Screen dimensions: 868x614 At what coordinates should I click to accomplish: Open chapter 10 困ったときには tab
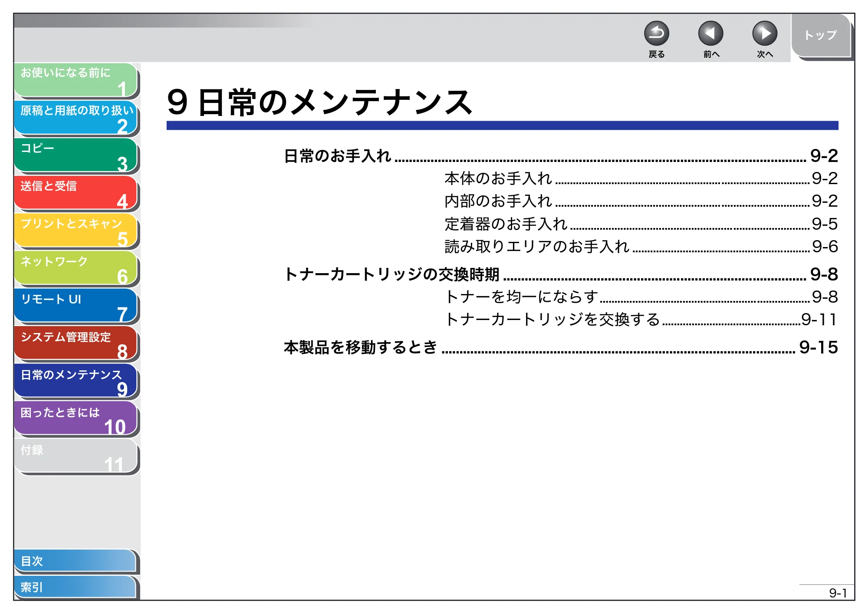click(76, 419)
